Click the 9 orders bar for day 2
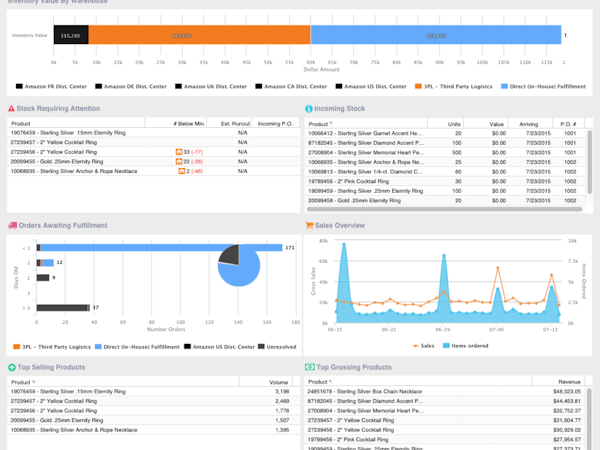 coord(43,278)
